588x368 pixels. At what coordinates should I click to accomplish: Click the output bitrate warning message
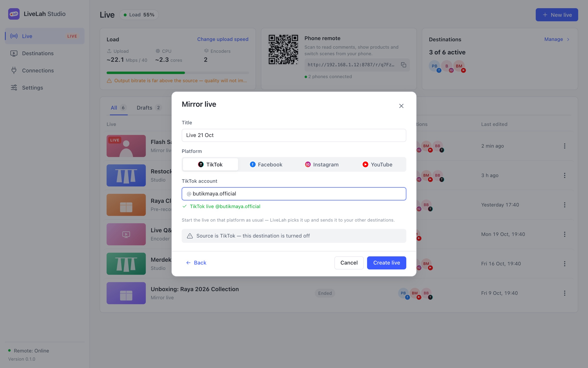177,81
